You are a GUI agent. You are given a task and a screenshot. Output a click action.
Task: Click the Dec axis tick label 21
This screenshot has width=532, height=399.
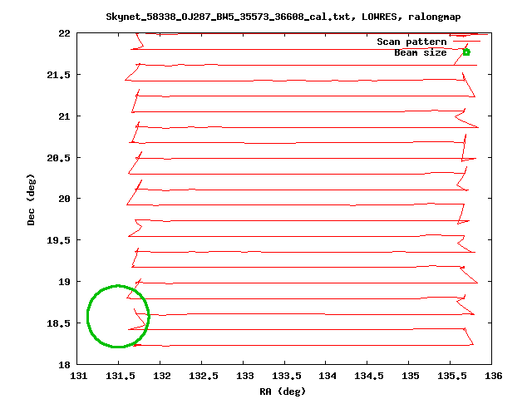[64, 116]
